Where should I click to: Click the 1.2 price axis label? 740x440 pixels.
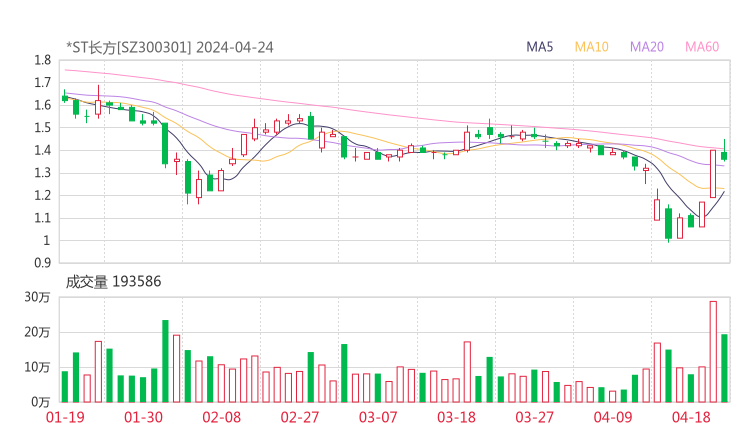(x=42, y=195)
